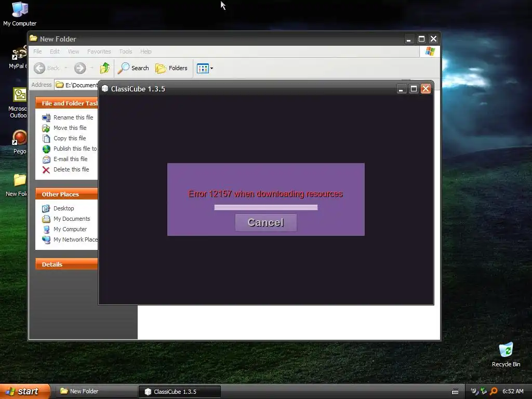This screenshot has height=399, width=532.
Task: Click the My Computer icon in Other Places
Action: click(46, 230)
